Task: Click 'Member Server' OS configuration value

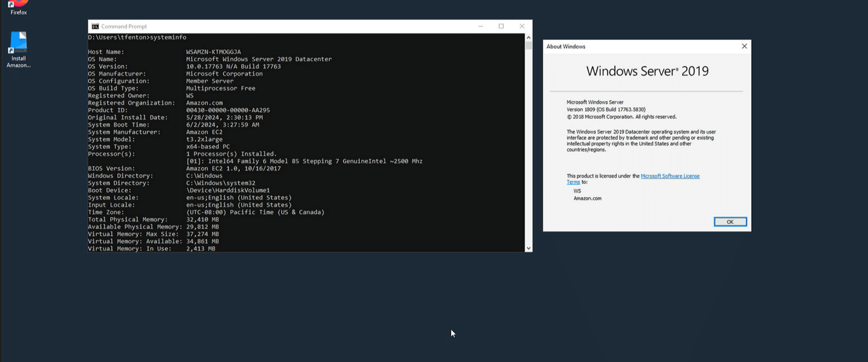Action: (x=210, y=81)
